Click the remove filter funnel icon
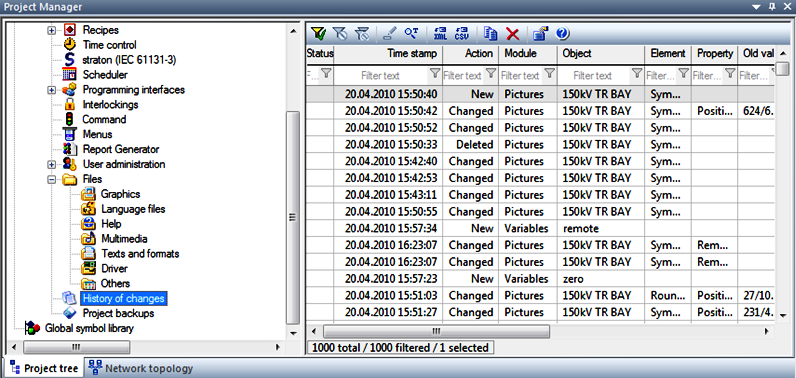 pyautogui.click(x=340, y=34)
